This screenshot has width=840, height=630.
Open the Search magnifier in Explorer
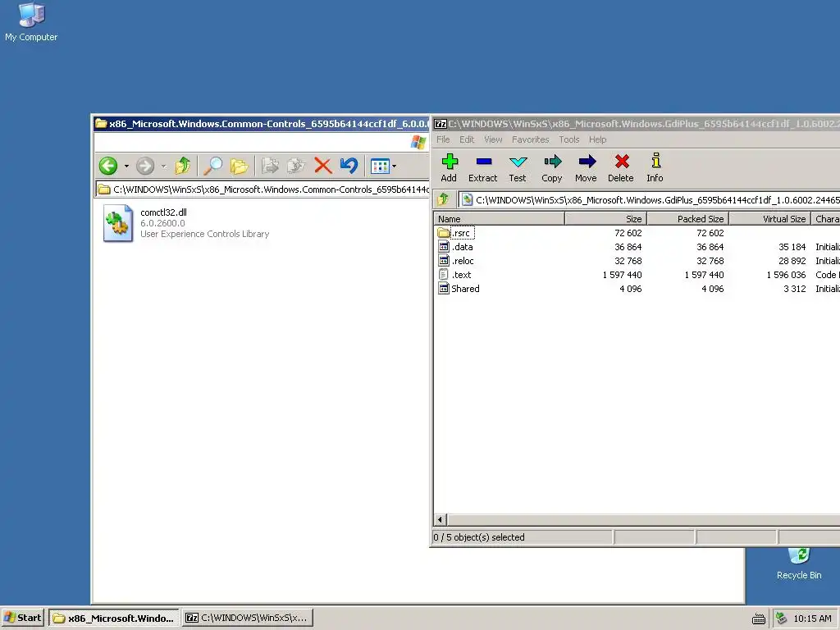tap(213, 166)
